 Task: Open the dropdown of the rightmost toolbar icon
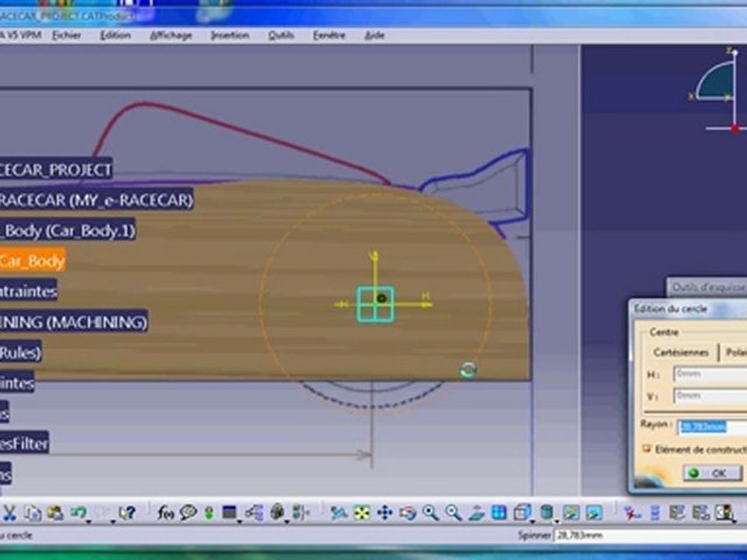coord(735,523)
